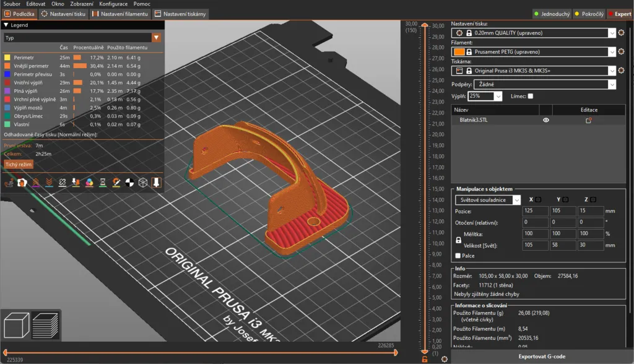Switch to 3D editor view cube icon
Screen dimensions: 634x364
pyautogui.click(x=16, y=325)
